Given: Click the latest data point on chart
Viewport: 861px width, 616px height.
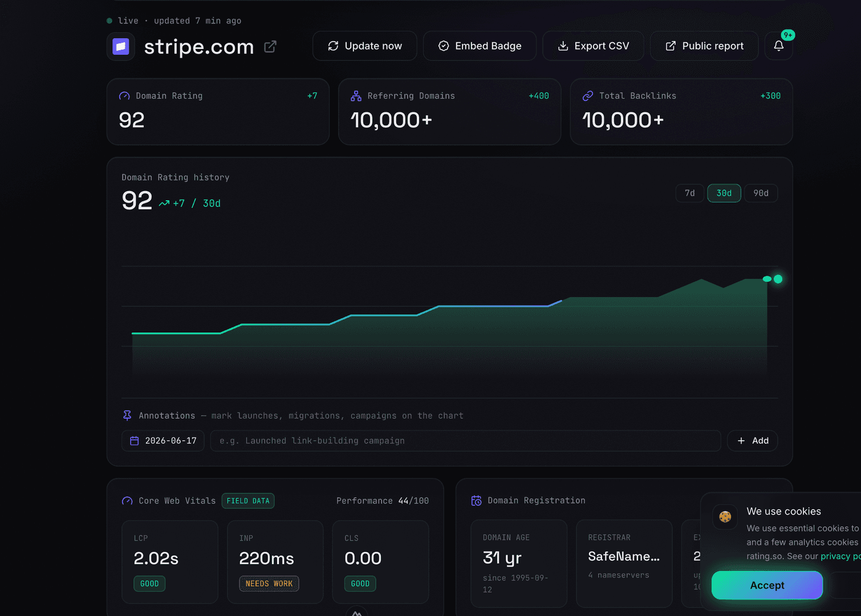Looking at the screenshot, I should (x=778, y=279).
